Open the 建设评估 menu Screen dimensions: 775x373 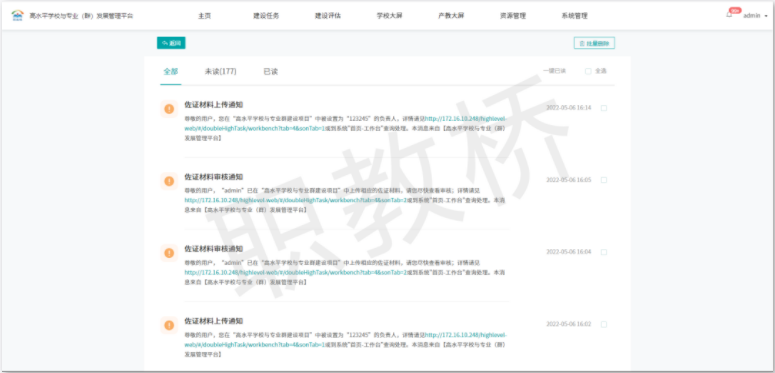328,16
